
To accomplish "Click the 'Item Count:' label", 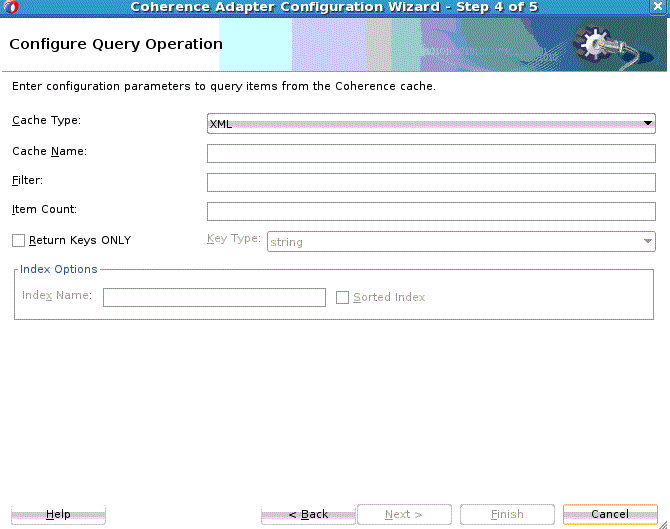I will tap(44, 209).
